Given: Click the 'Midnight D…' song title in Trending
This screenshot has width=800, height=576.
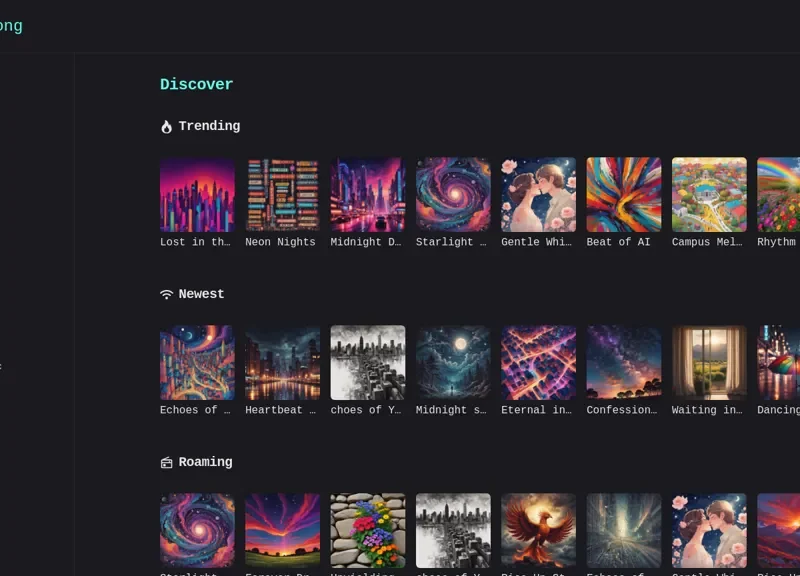Looking at the screenshot, I should pos(367,242).
